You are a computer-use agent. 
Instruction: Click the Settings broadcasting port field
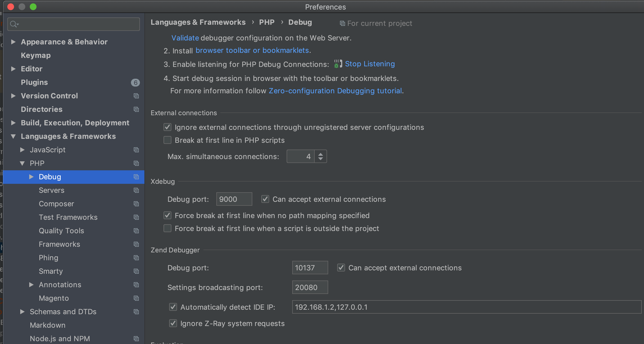click(x=310, y=287)
